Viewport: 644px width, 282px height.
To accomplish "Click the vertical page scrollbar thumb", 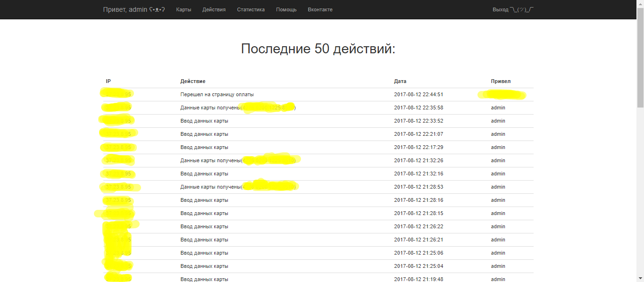I will 640,57.
